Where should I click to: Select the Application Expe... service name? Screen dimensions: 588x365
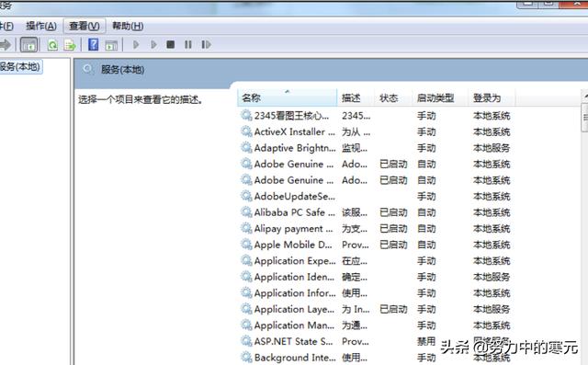pos(295,261)
